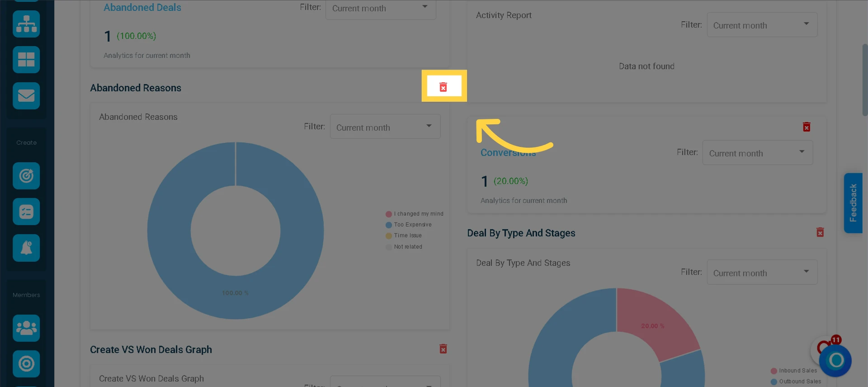Toggle 'Not related' legend entry
Image resolution: width=868 pixels, height=387 pixels.
coord(404,247)
